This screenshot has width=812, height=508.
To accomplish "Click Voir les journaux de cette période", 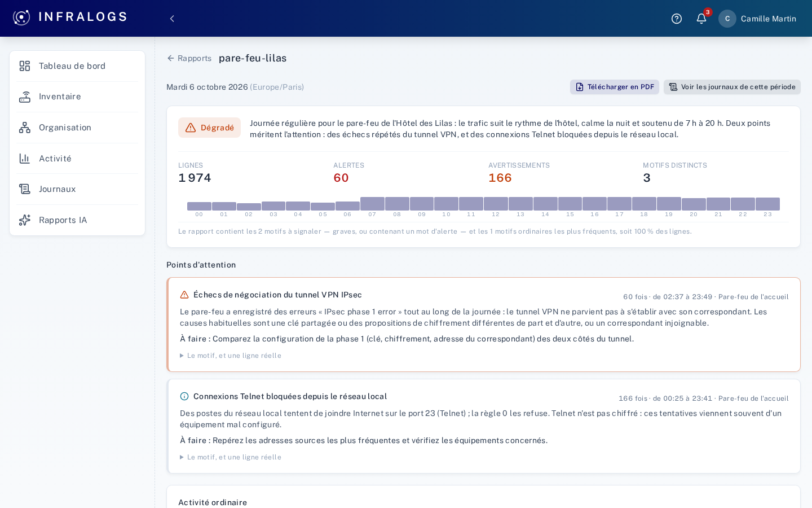I will tap(732, 87).
